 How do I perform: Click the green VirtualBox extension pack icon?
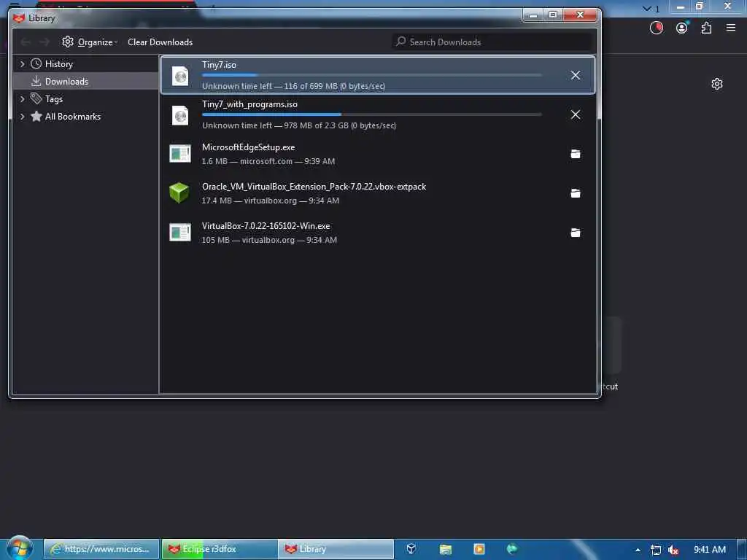point(179,192)
